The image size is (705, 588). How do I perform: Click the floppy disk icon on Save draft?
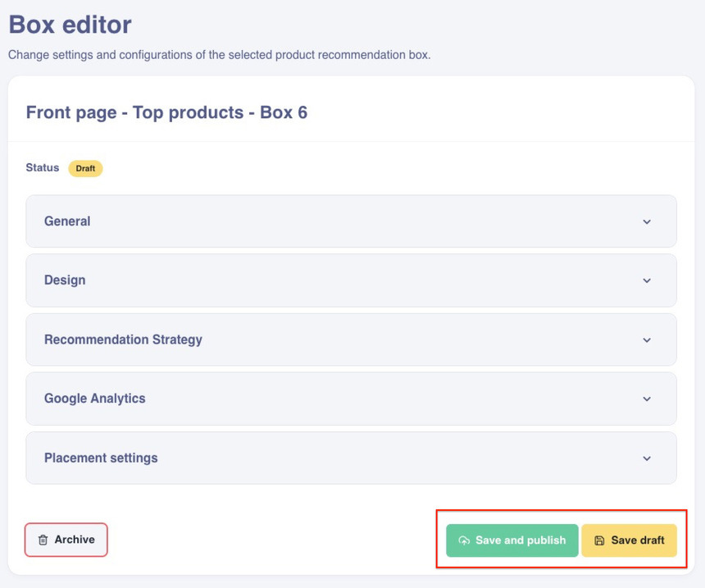tap(599, 541)
